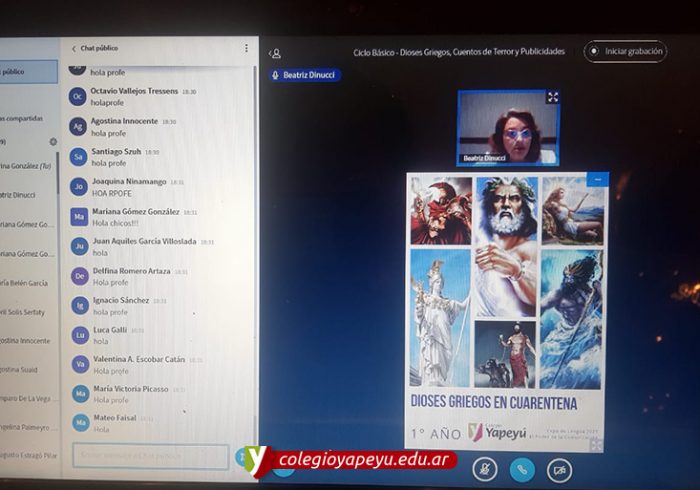The width and height of the screenshot is (700, 490).
Task: Click Santiago Szuh's avatar icon
Action: 78,156
